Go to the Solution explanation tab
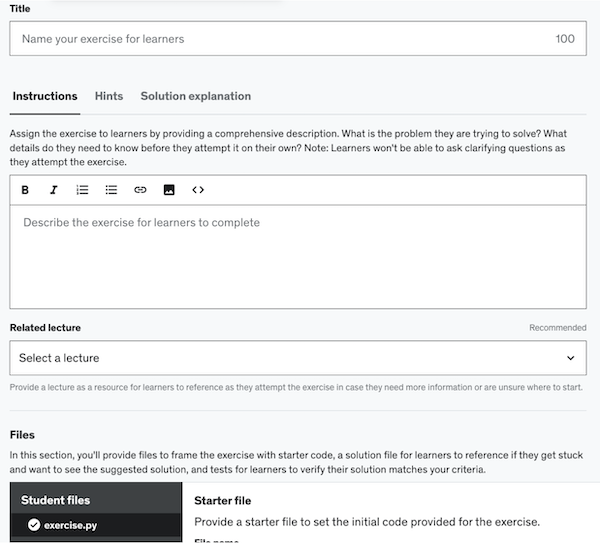The width and height of the screenshot is (600, 543). (195, 96)
